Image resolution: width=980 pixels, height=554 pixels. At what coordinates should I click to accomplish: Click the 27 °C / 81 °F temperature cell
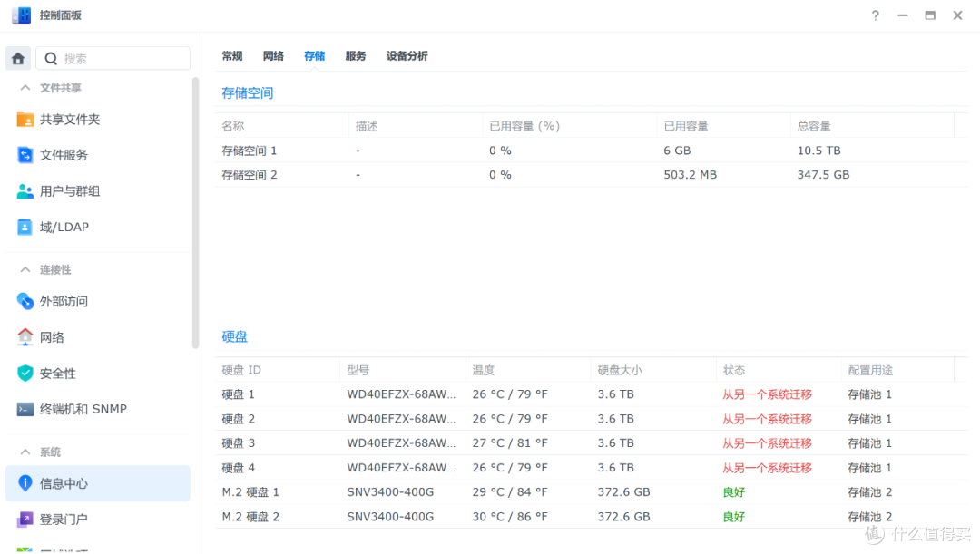click(510, 443)
